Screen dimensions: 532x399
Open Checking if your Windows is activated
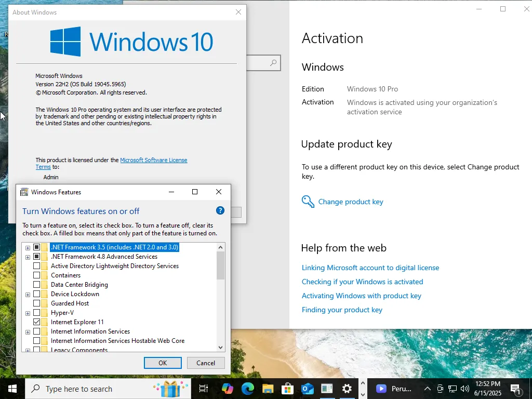(362, 282)
